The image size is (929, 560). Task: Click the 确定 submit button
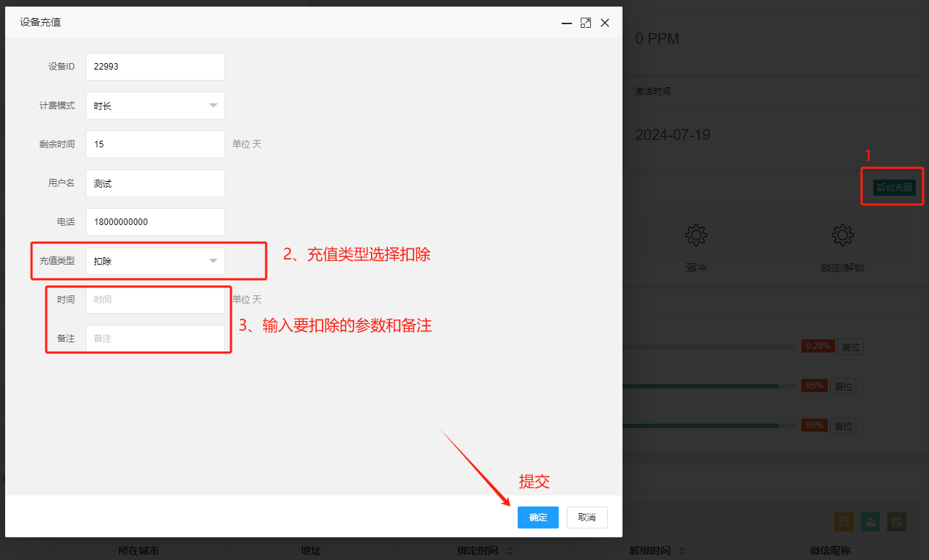coord(538,517)
